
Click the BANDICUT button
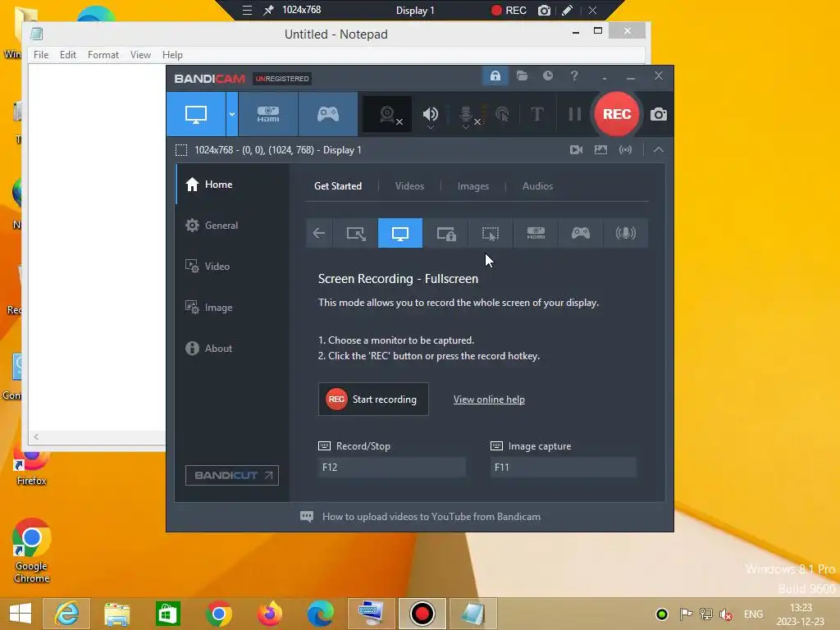[x=232, y=475]
